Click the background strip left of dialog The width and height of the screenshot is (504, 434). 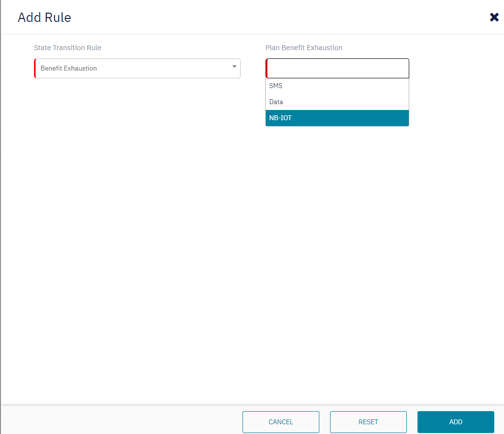point(0,219)
